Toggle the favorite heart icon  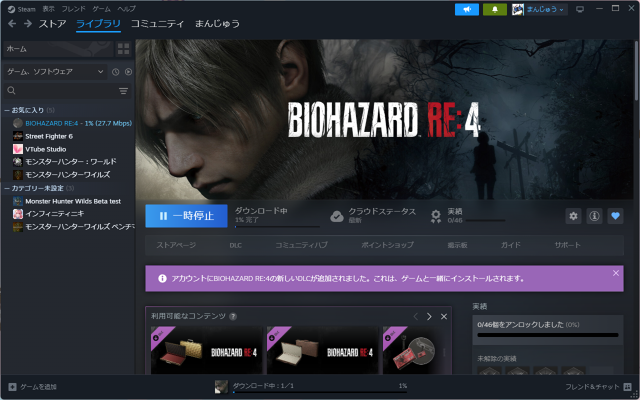pyautogui.click(x=615, y=216)
